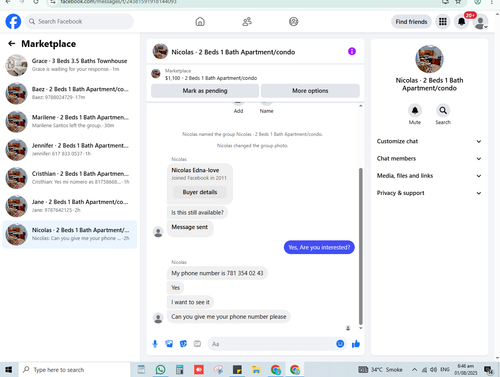This screenshot has width=500, height=377.
Task: Click 'Yes, Are you interested?' message bubble
Action: 319,247
